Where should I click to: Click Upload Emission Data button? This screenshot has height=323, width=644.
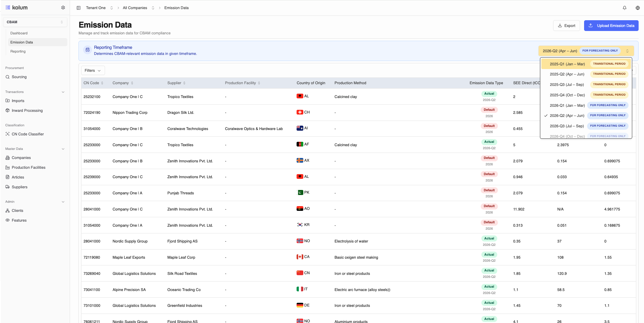611,26
